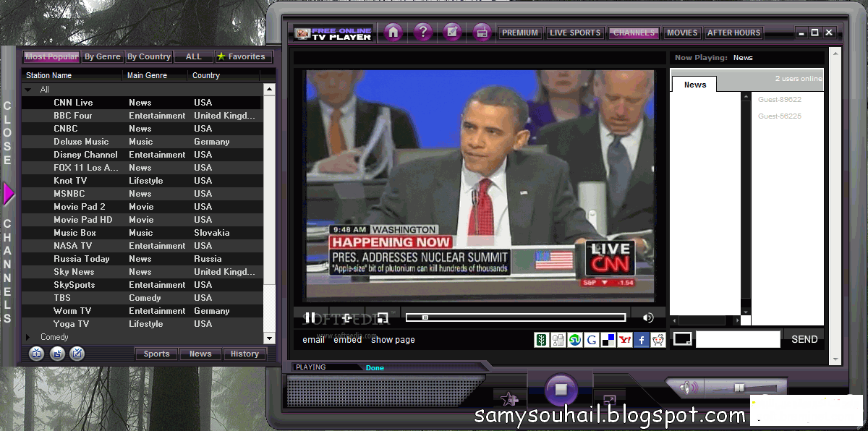868x431 pixels.
Task: Open the LIVE SPORTS menu
Action: click(x=575, y=33)
